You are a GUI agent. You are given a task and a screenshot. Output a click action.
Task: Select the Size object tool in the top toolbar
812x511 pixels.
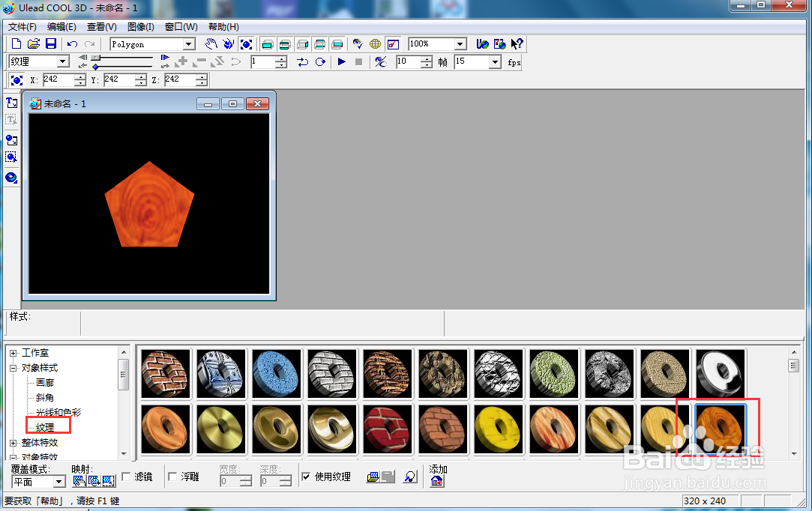247,44
